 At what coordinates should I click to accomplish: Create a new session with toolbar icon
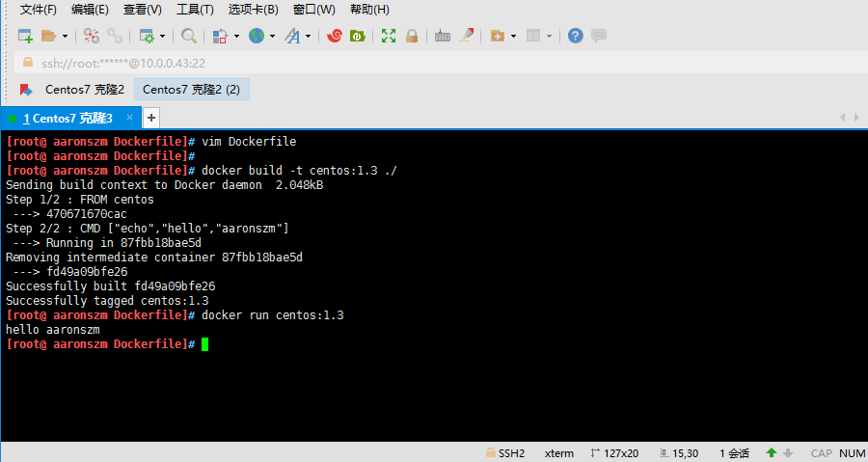click(x=25, y=36)
